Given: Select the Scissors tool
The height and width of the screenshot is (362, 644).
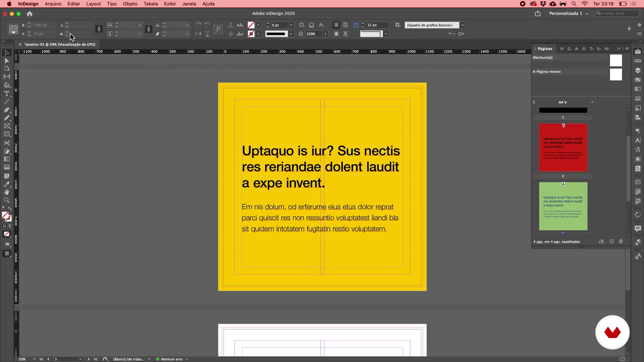Looking at the screenshot, I should click(7, 143).
